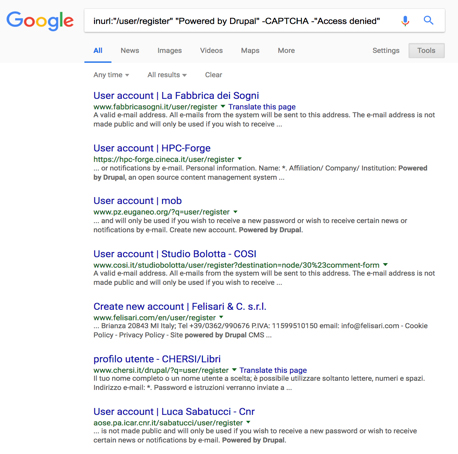The width and height of the screenshot is (458, 454).
Task: Click the blue search magnifier icon
Action: click(x=428, y=20)
